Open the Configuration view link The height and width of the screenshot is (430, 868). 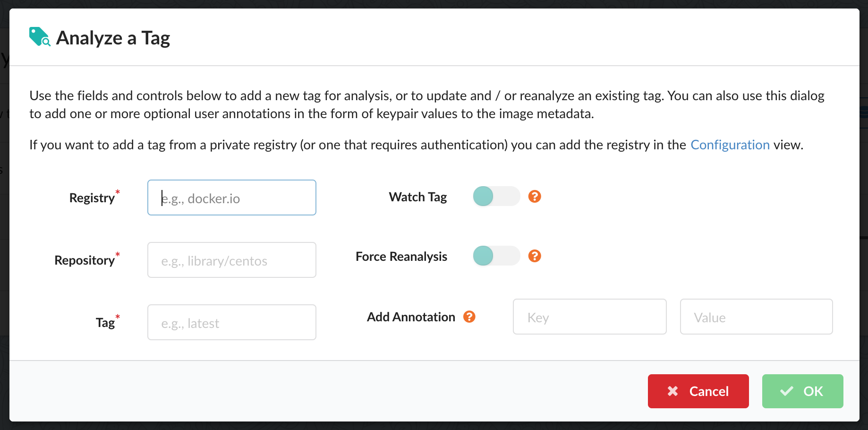click(730, 145)
